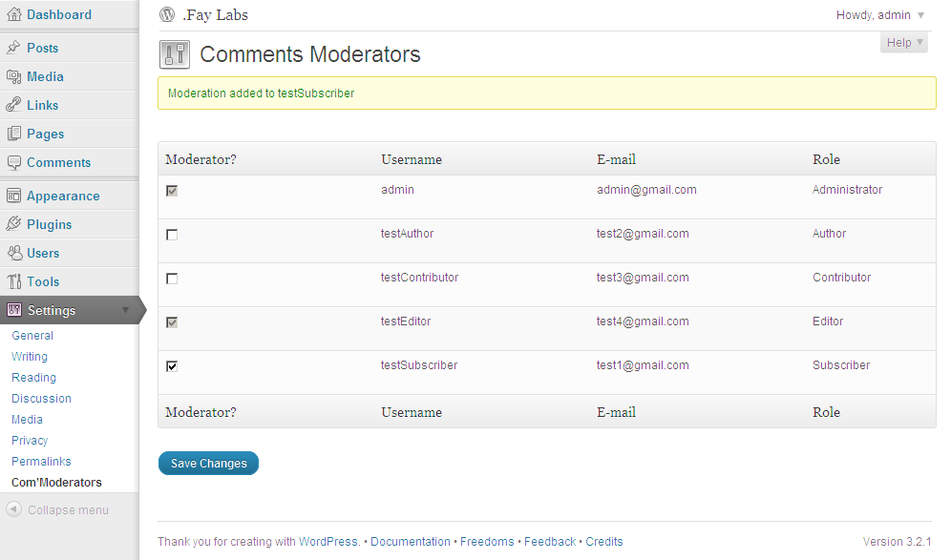Click the WordPress logo icon

(168, 15)
